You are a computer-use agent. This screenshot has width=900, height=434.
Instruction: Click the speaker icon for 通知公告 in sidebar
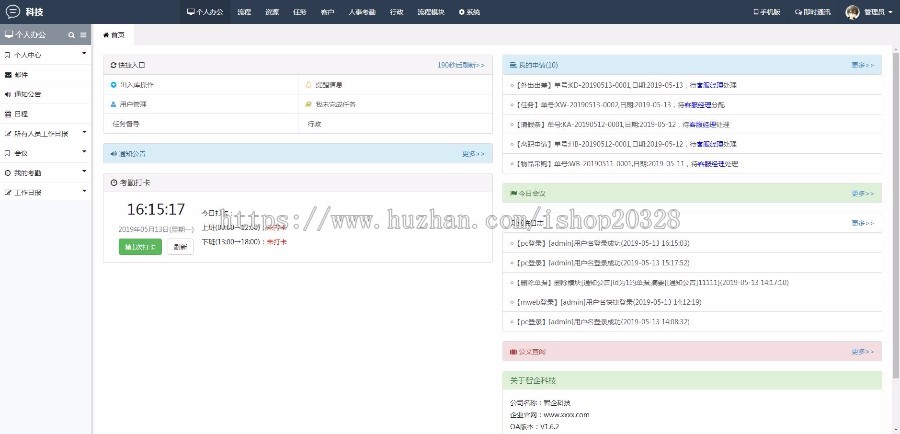pos(8,94)
